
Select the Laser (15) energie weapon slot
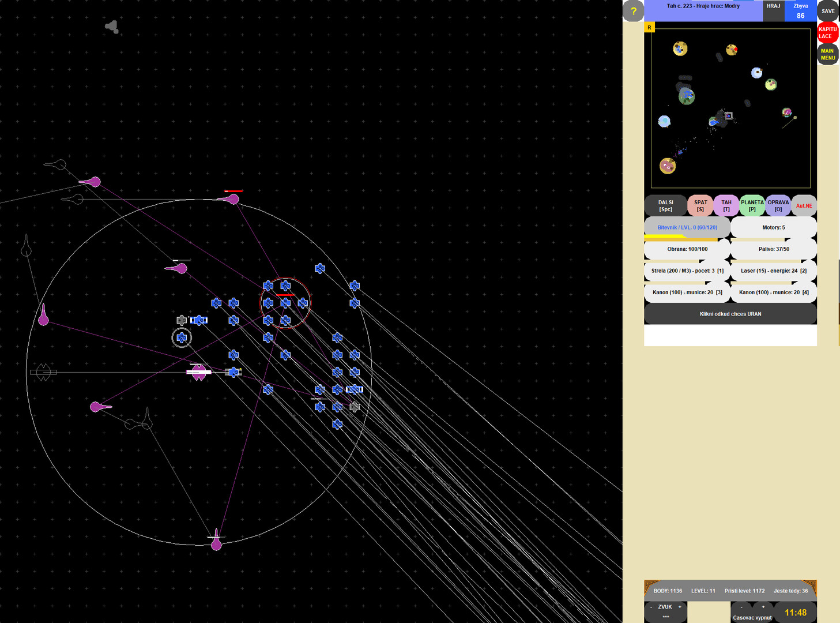[x=773, y=271]
